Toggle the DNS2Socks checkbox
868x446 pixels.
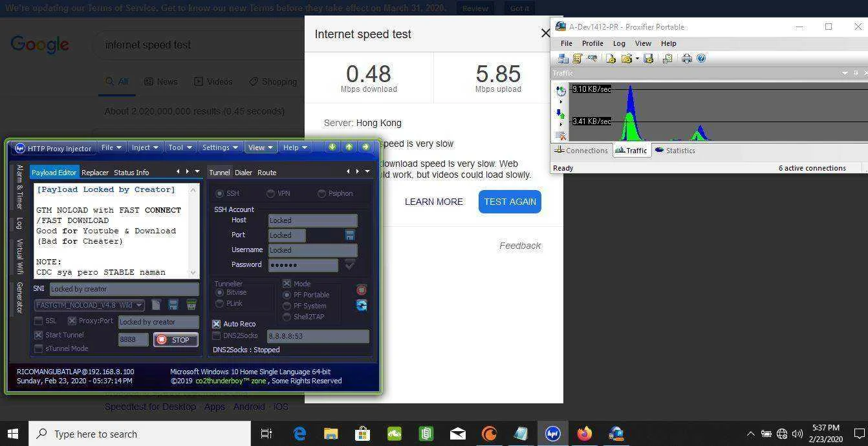pos(217,335)
